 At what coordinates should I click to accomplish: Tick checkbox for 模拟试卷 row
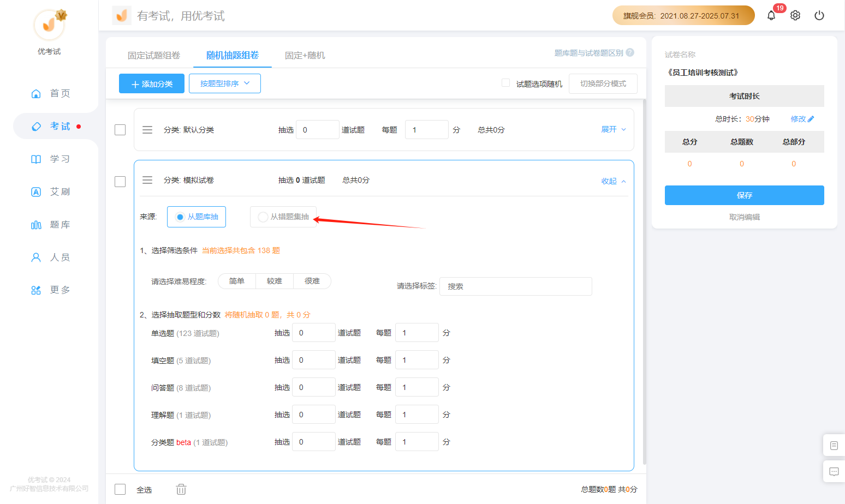tap(120, 182)
